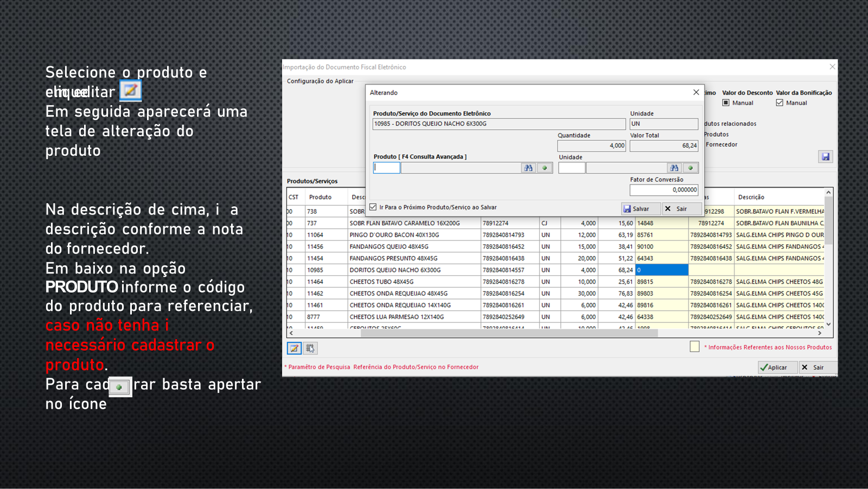Select row CHEETOS TUBO 48X45G
Viewport: 868px width, 489px height.
point(556,282)
